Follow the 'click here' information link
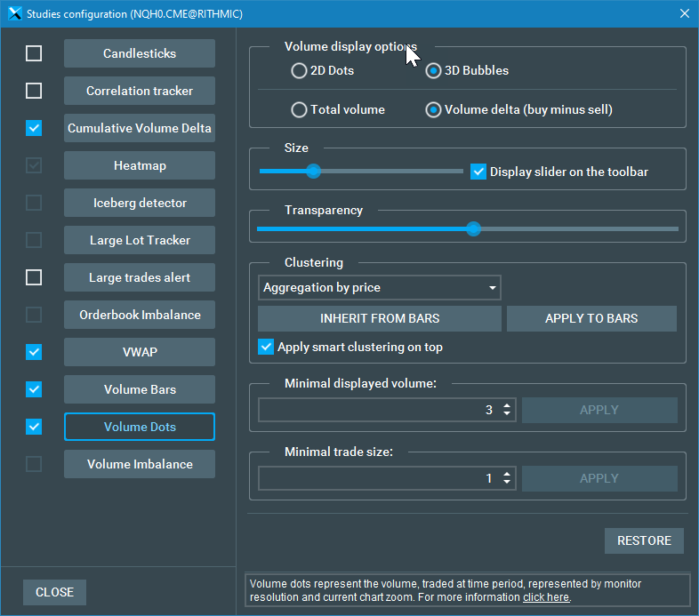Viewport: 699px width, 616px height. [x=545, y=597]
